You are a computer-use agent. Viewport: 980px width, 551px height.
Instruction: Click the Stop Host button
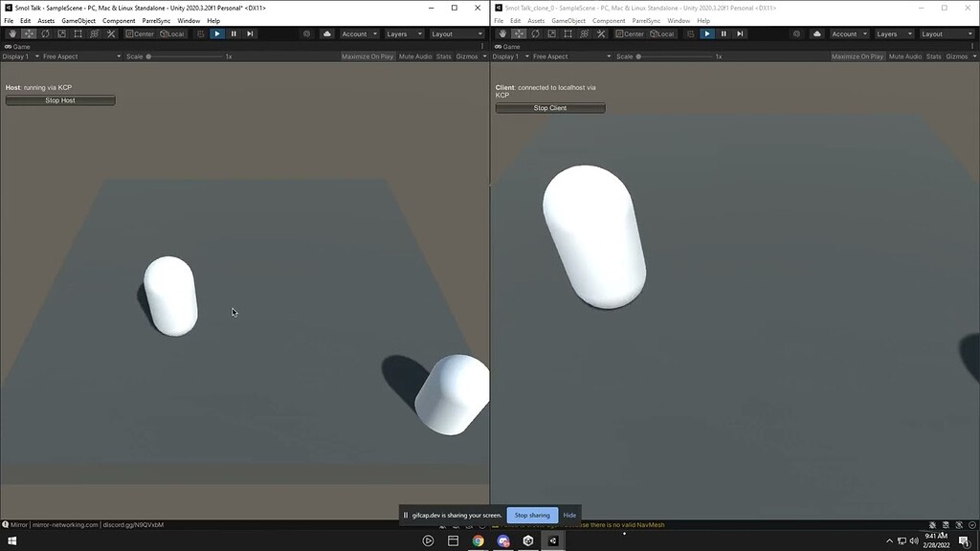pos(59,99)
